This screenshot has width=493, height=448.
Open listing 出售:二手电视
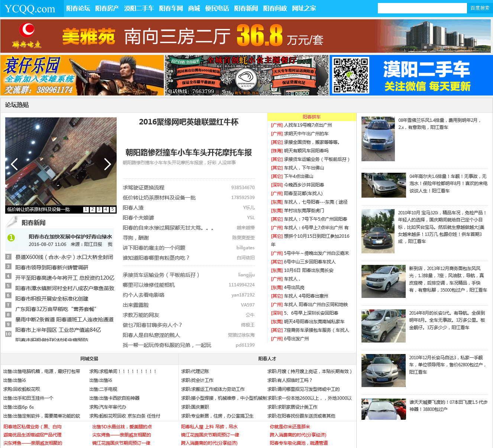click(x=103, y=389)
